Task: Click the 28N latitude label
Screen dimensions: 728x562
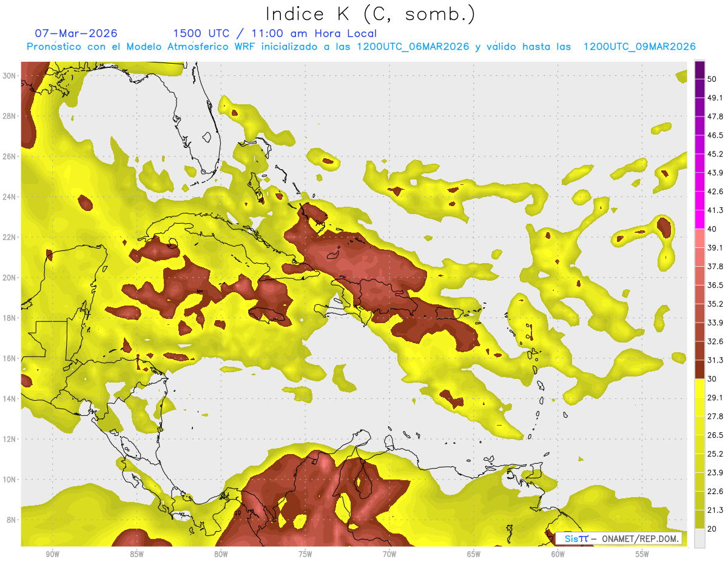Action: pos(9,116)
